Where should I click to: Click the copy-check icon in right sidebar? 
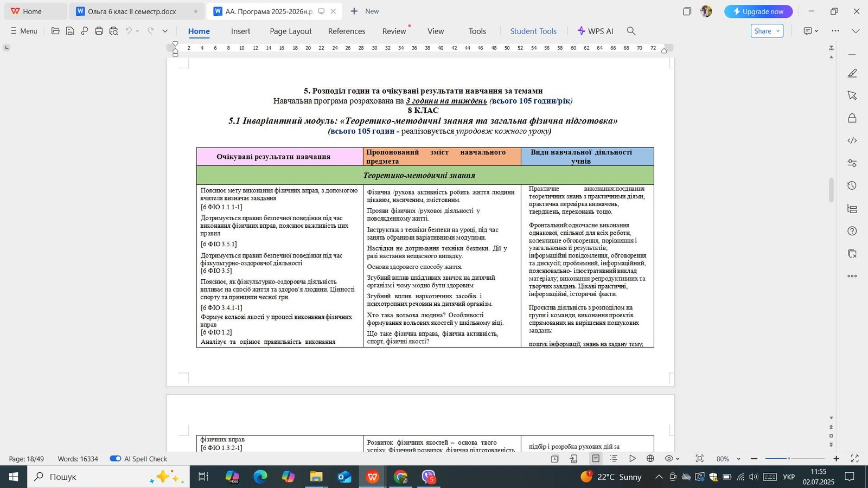[852, 254]
